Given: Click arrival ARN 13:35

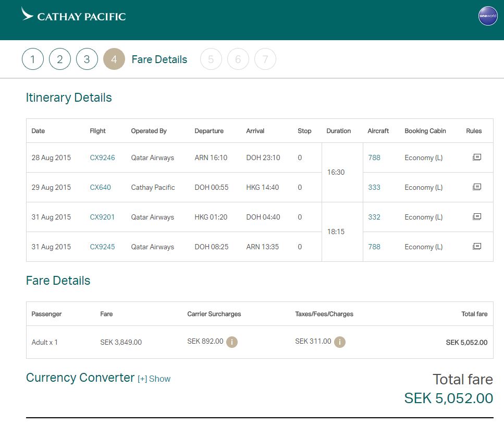Looking at the screenshot, I should [262, 247].
